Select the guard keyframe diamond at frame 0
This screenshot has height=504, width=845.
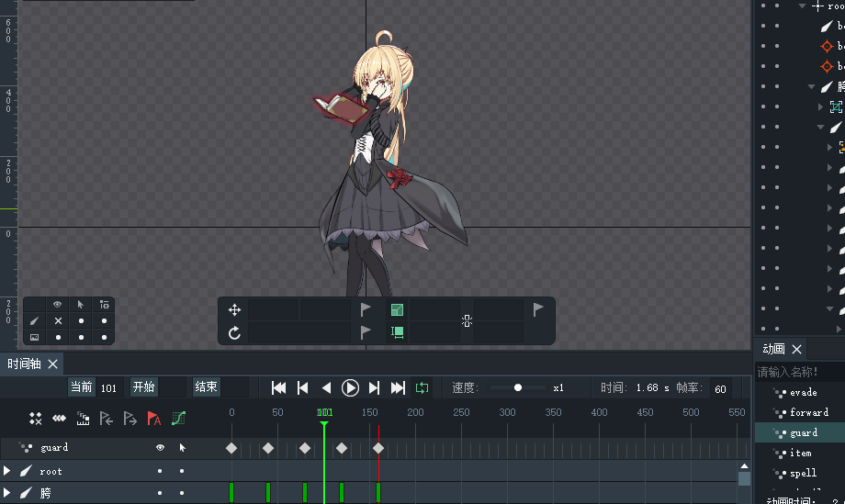pos(231,448)
